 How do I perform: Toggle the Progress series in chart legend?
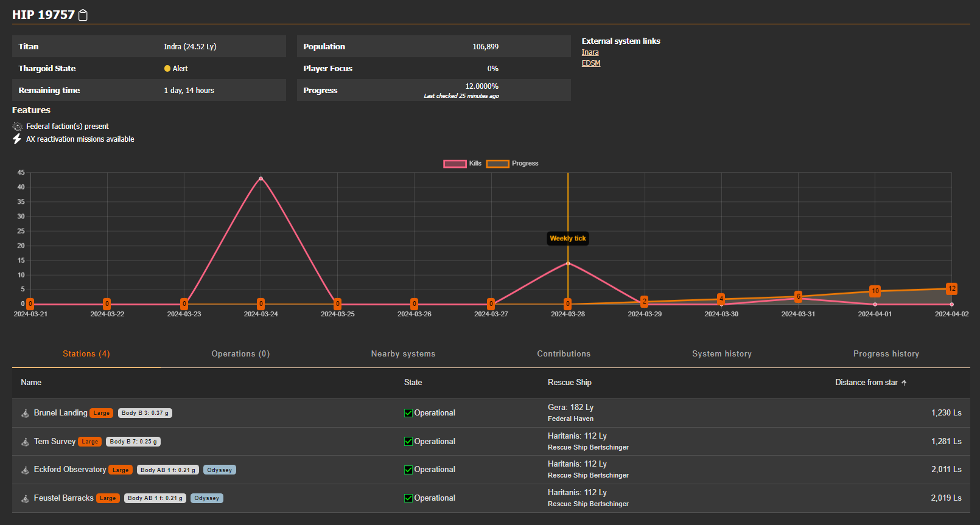coord(512,164)
